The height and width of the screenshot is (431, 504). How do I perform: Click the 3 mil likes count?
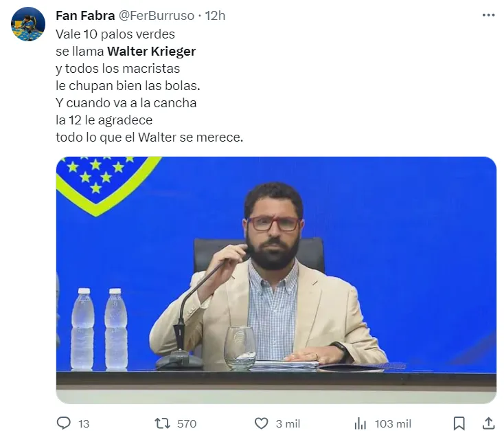(288, 423)
